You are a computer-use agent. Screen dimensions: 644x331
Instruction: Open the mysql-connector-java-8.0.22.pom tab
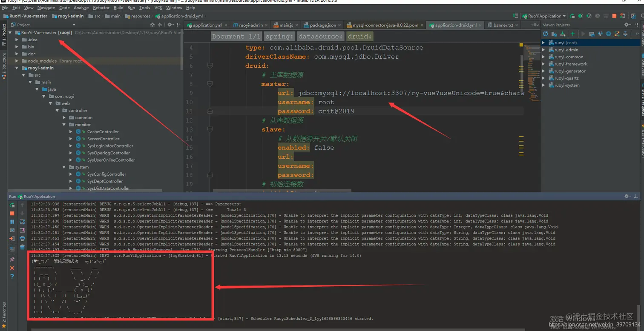[385, 25]
